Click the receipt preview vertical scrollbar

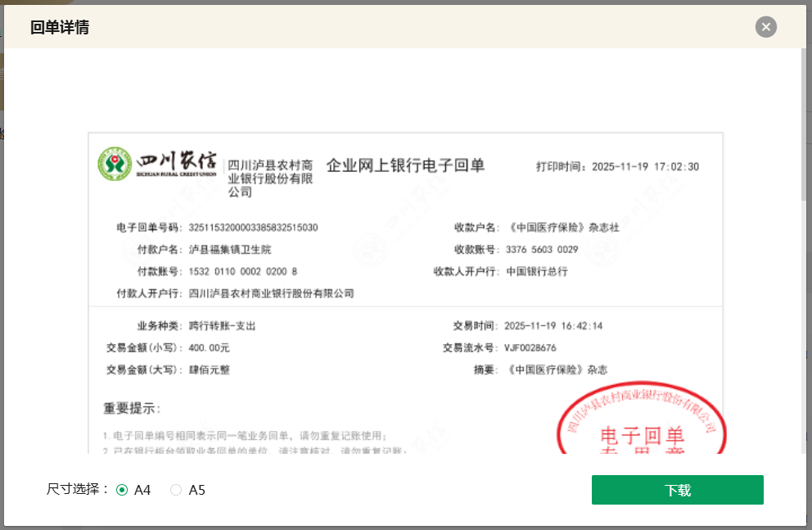pyautogui.click(x=804, y=123)
